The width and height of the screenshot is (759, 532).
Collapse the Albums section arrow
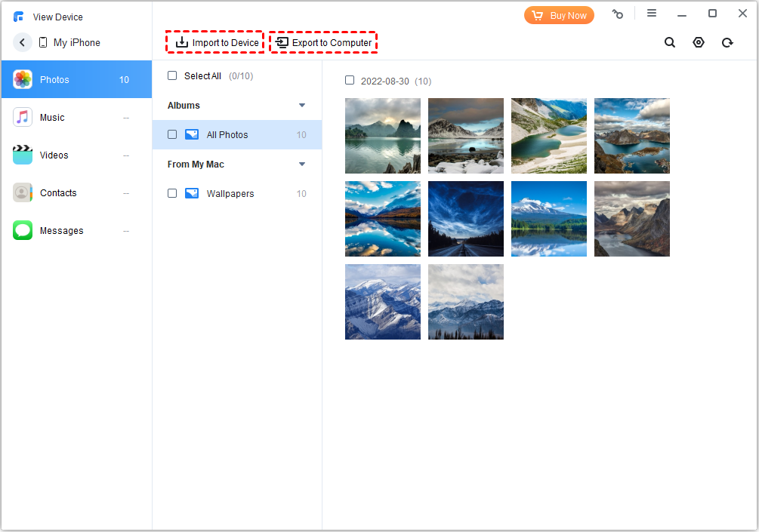pyautogui.click(x=302, y=106)
